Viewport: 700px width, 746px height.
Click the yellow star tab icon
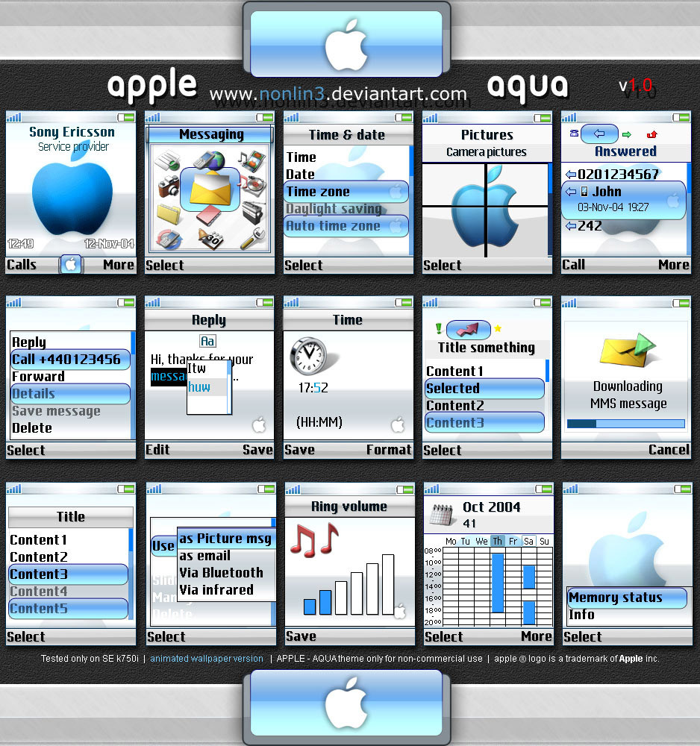point(498,328)
